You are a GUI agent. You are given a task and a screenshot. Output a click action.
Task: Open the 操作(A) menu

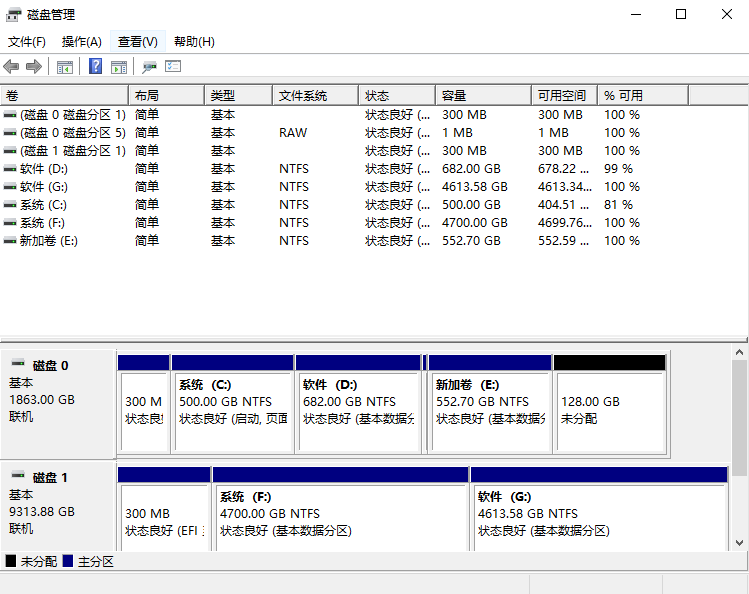pyautogui.click(x=81, y=42)
